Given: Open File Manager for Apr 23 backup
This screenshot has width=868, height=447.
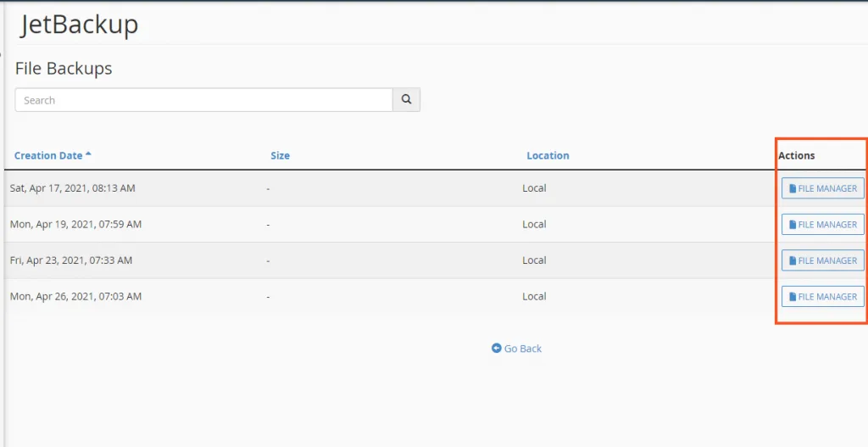Looking at the screenshot, I should click(822, 260).
